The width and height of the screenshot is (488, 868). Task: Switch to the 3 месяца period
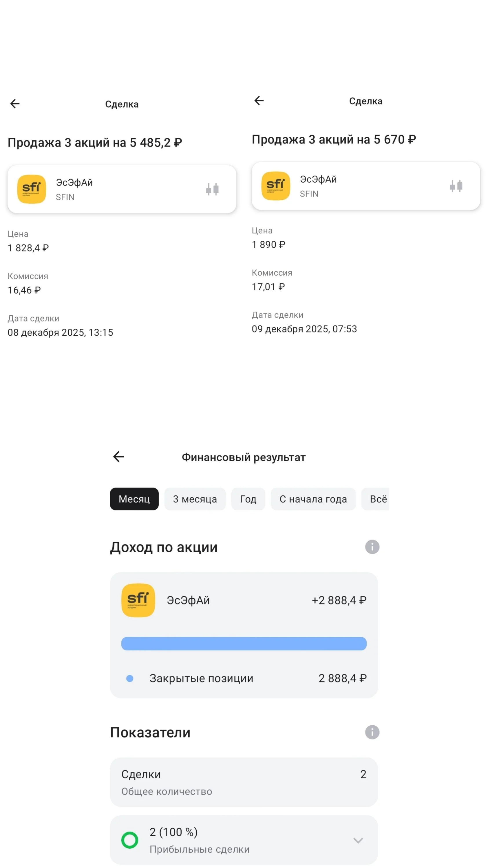195,499
